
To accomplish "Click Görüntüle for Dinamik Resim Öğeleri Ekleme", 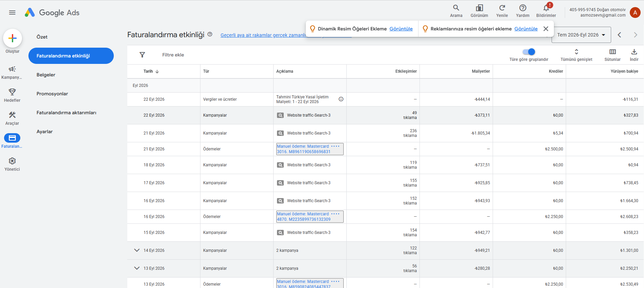I will [401, 29].
